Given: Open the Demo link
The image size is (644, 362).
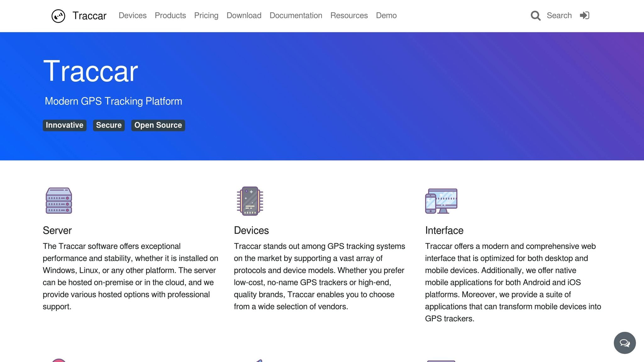Looking at the screenshot, I should 386,15.
